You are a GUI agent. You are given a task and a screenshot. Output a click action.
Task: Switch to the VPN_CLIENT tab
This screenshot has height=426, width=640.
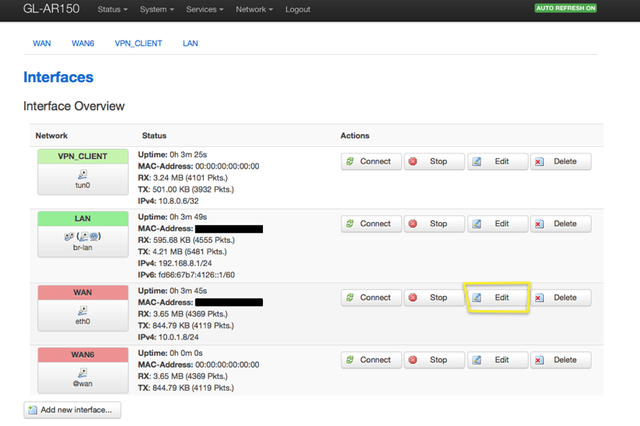[x=138, y=43]
